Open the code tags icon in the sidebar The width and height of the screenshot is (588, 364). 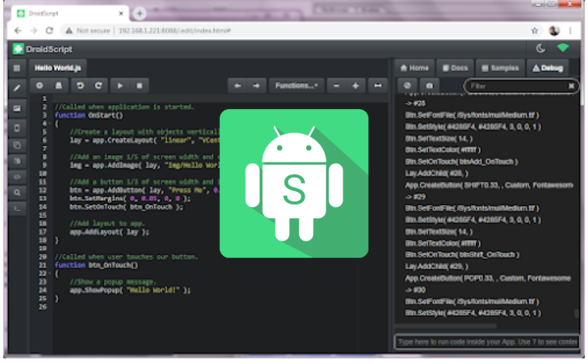[x=17, y=177]
